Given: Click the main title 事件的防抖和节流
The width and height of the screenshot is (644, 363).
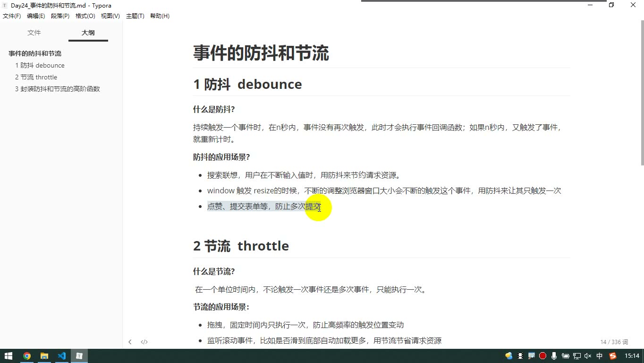Looking at the screenshot, I should (261, 53).
